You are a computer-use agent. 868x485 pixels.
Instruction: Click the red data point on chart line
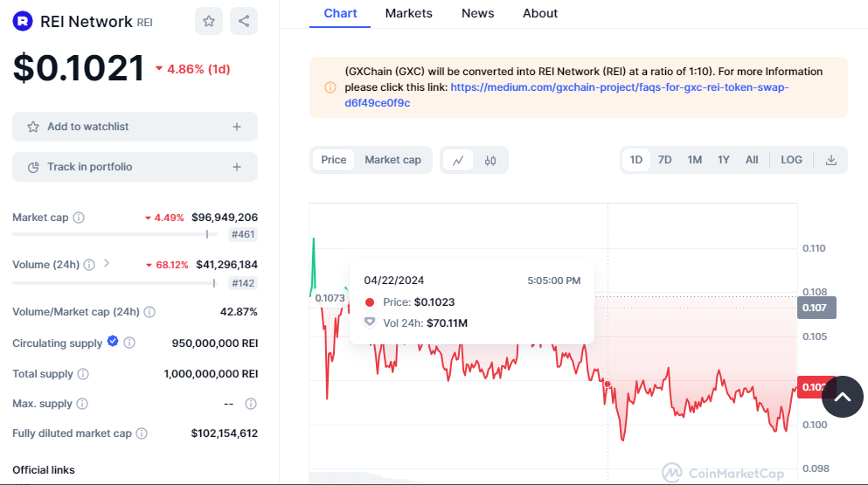[608, 385]
